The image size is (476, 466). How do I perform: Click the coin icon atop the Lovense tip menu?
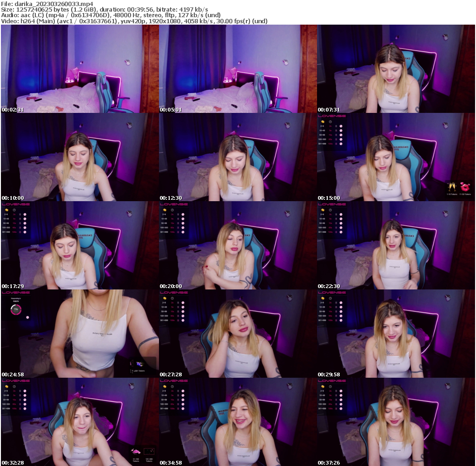(323, 122)
